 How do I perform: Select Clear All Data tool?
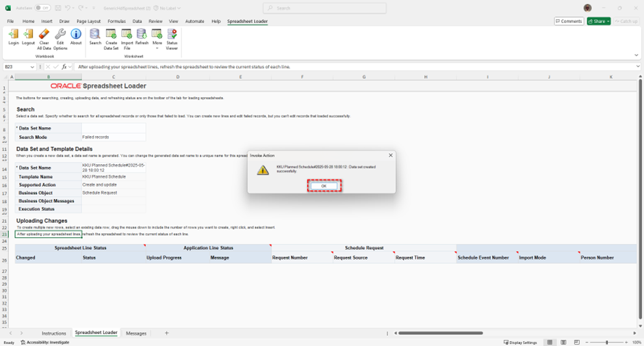tap(44, 37)
